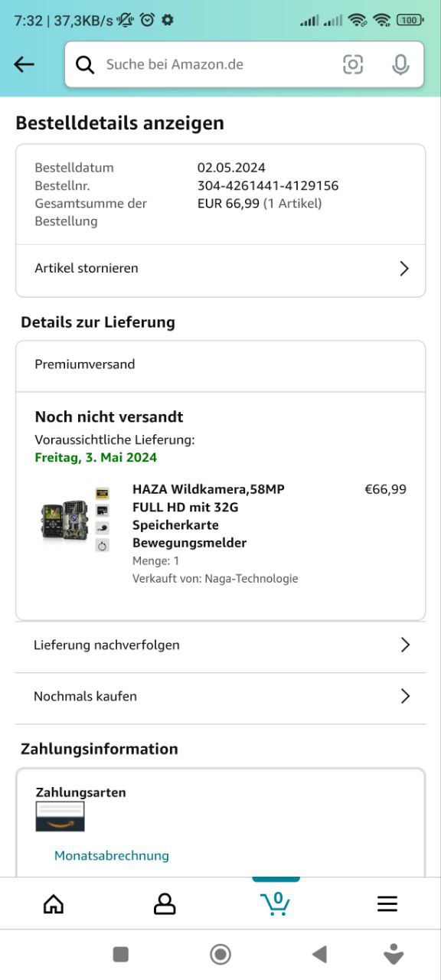
Task: Tap the microphone voice search icon
Action: (x=400, y=65)
